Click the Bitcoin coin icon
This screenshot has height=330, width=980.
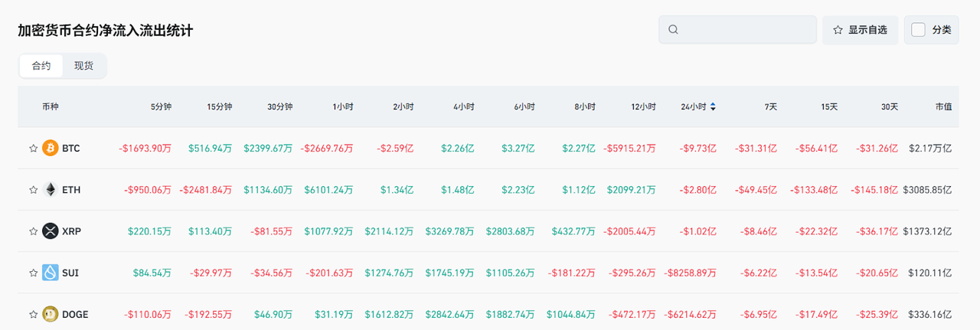(x=51, y=148)
